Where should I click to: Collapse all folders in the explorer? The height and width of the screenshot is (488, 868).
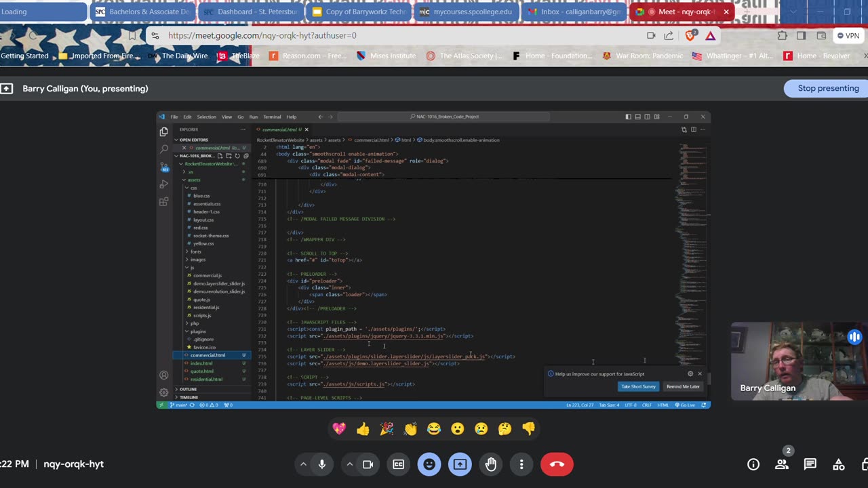click(245, 156)
